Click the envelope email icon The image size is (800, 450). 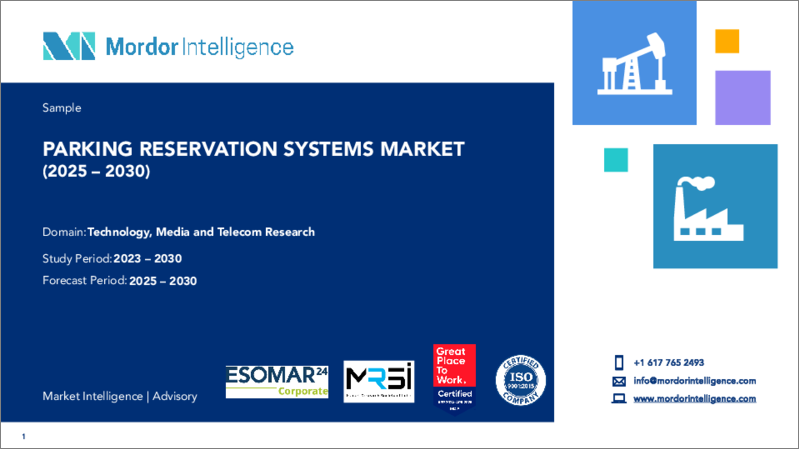(619, 380)
